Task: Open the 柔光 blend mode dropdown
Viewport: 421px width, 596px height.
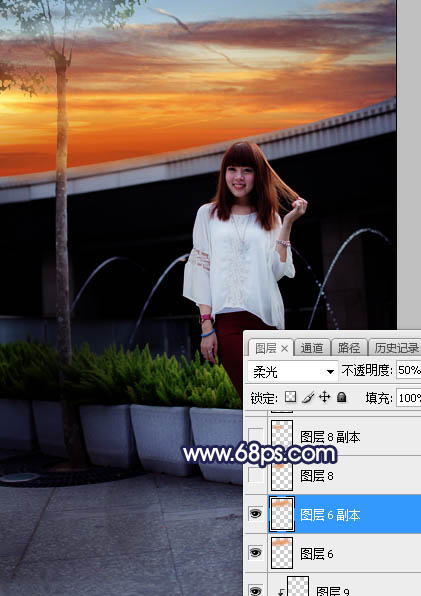Action: pyautogui.click(x=293, y=371)
